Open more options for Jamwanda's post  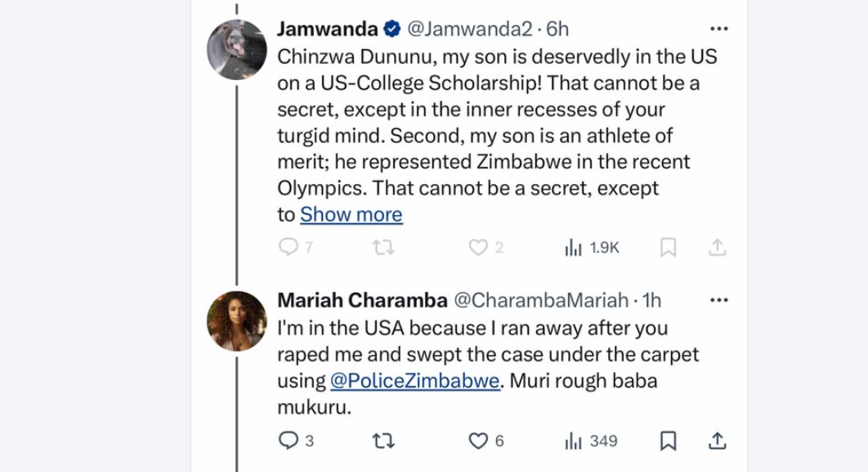[x=718, y=29]
